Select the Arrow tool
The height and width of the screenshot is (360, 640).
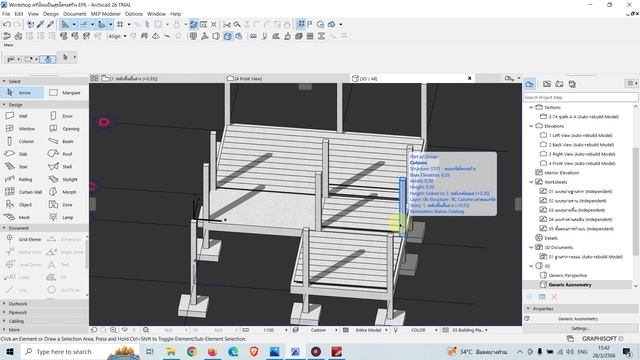(22, 93)
